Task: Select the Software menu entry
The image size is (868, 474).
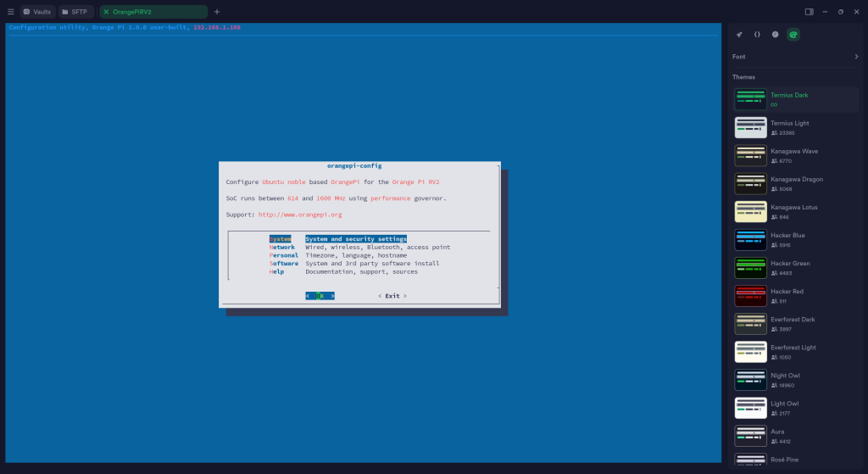Action: pos(284,263)
